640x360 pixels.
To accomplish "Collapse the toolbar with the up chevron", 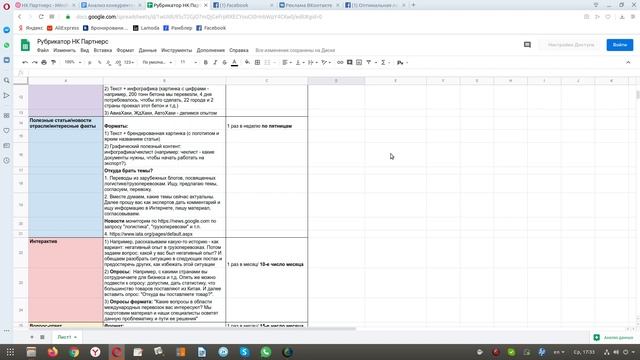I will (x=628, y=62).
